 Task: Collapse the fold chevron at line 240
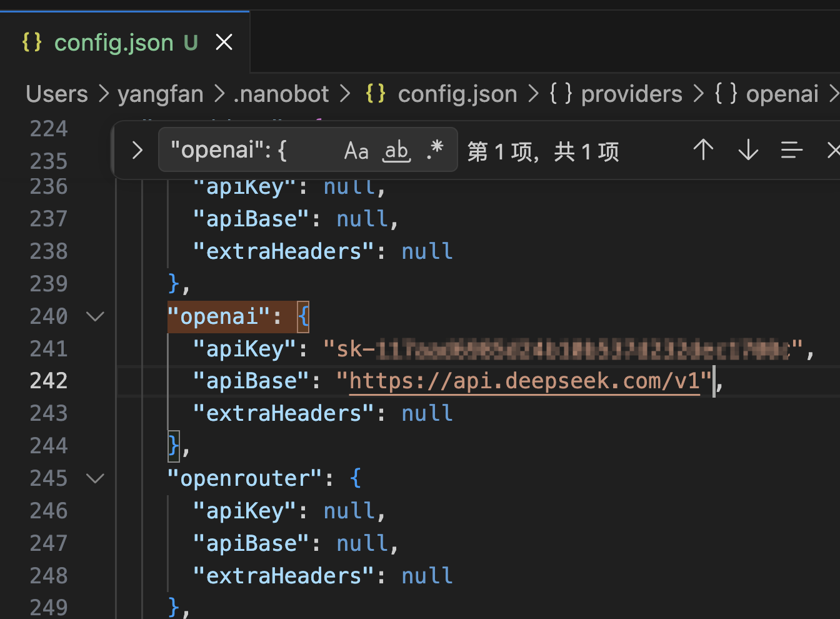pyautogui.click(x=95, y=316)
